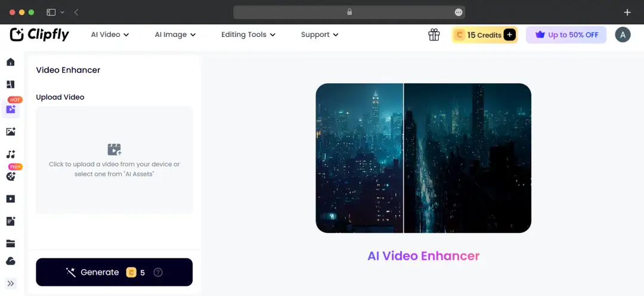Click the 'Up to 50% OFF' button
Image resolution: width=644 pixels, height=296 pixels.
[566, 35]
